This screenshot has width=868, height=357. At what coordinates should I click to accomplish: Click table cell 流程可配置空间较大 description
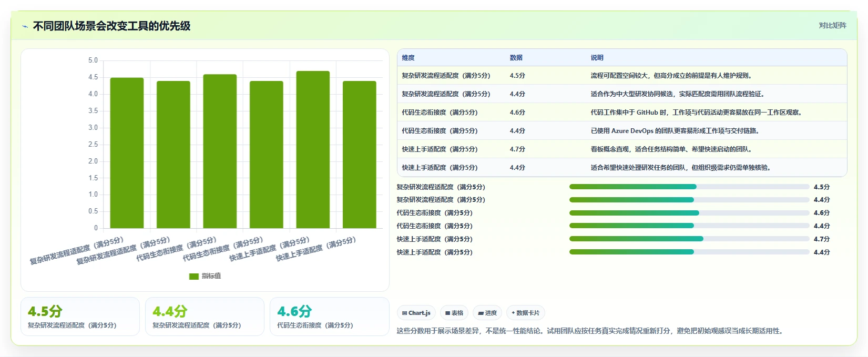pos(672,76)
